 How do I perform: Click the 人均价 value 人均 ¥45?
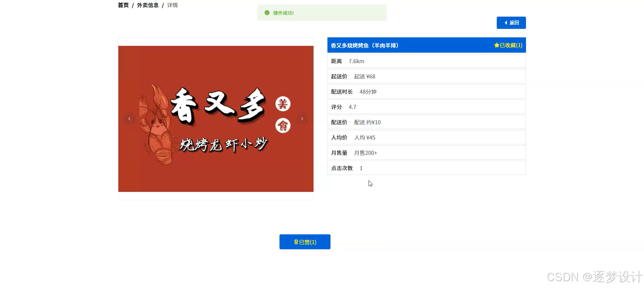(365, 138)
